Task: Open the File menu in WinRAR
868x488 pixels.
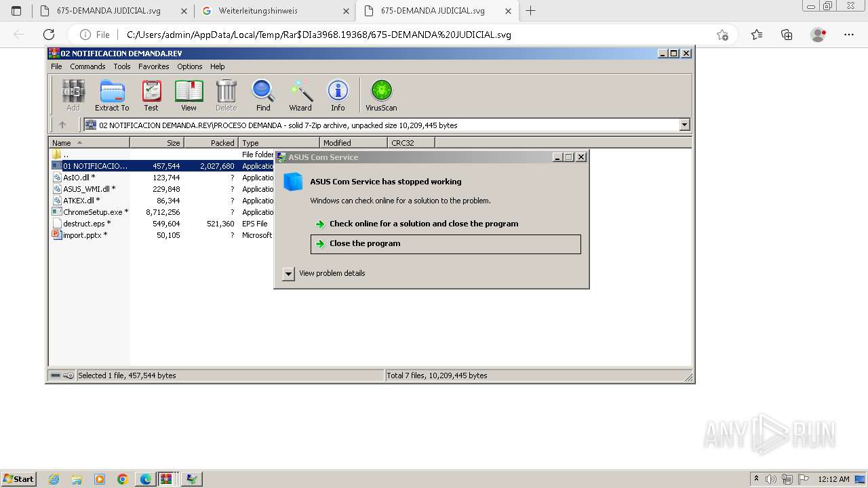Action: point(56,66)
